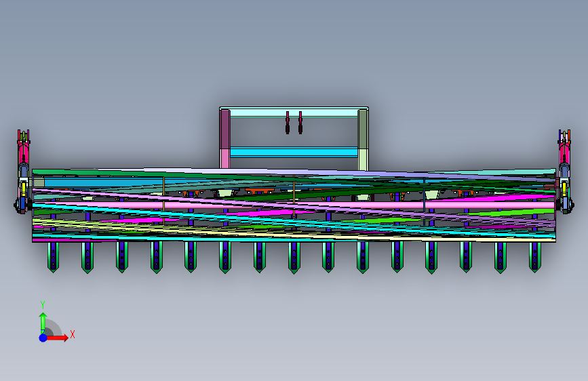588x381 pixels.
Task: Select the right red lever under the top crossbar
Action: click(300, 122)
